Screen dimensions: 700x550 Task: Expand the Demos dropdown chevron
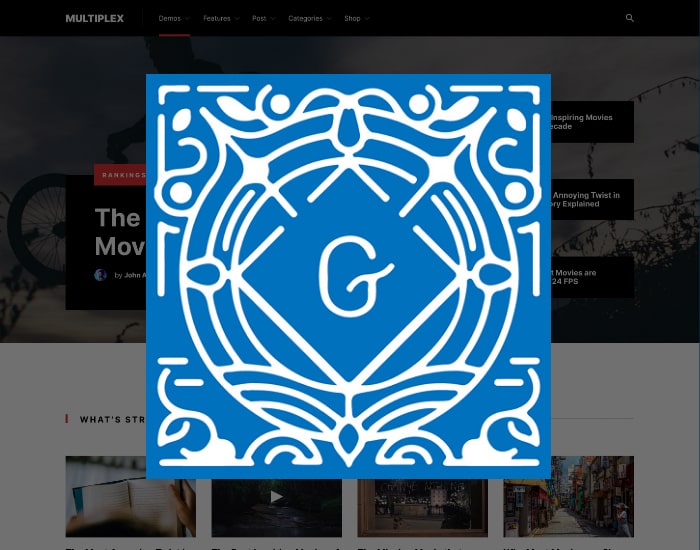point(188,19)
